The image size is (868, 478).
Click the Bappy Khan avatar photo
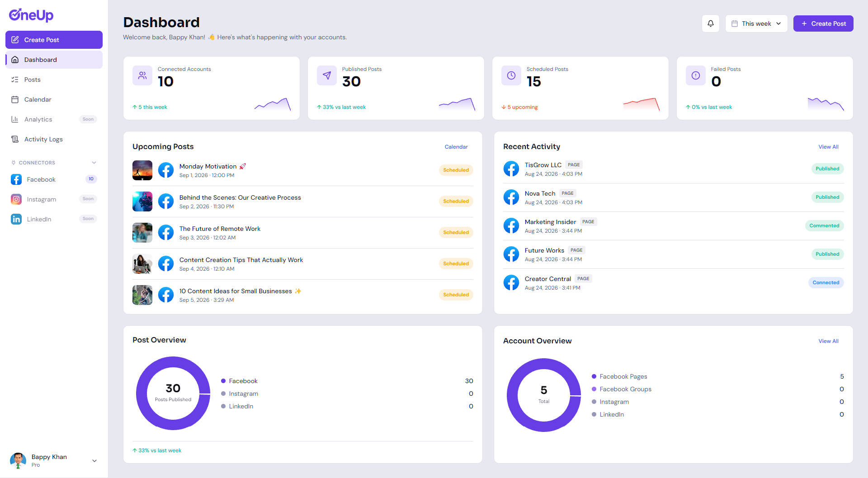tap(18, 461)
